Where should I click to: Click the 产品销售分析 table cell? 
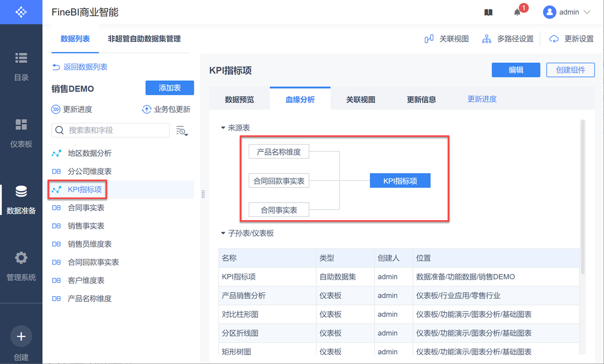point(267,295)
